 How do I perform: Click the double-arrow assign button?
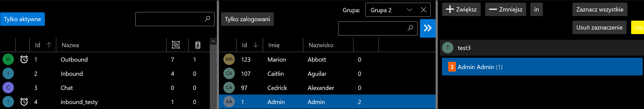[x=427, y=28]
